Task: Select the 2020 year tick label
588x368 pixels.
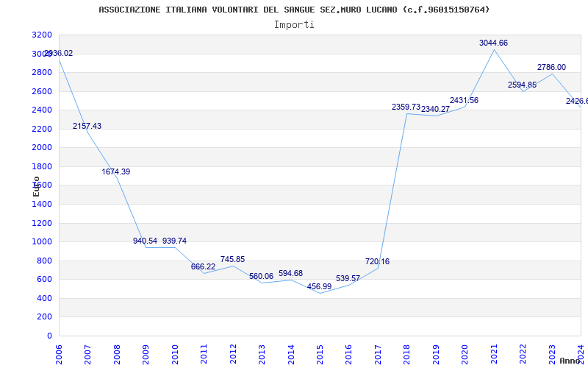Action: pos(465,355)
